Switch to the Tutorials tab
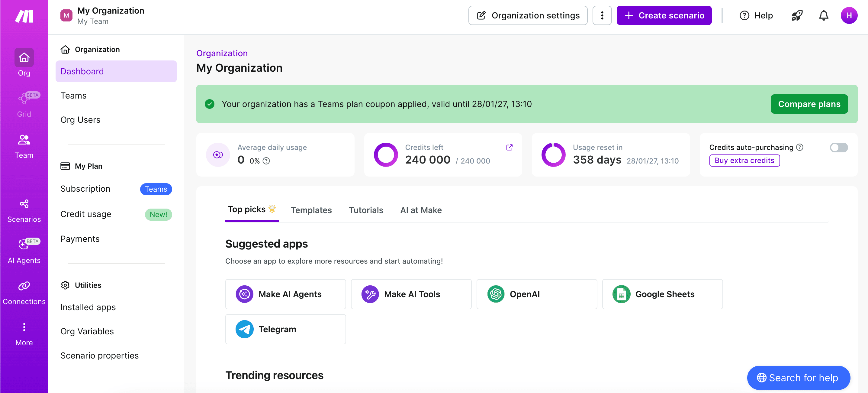The height and width of the screenshot is (393, 868). pyautogui.click(x=366, y=210)
